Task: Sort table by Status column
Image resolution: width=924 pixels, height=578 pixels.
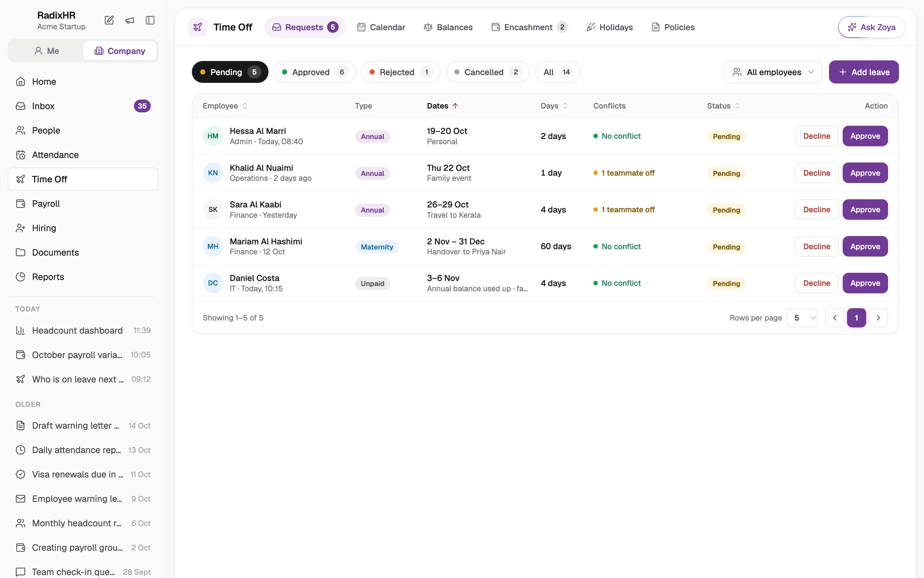Action: pyautogui.click(x=723, y=106)
